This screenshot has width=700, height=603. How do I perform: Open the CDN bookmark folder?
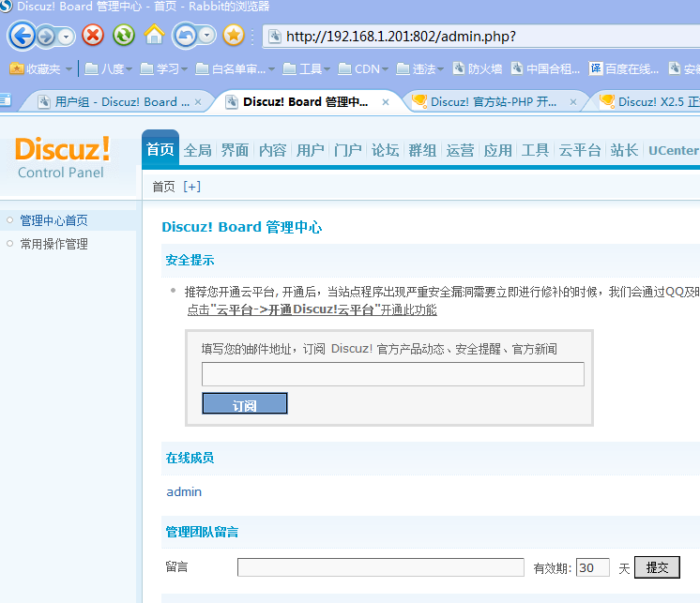coord(363,68)
